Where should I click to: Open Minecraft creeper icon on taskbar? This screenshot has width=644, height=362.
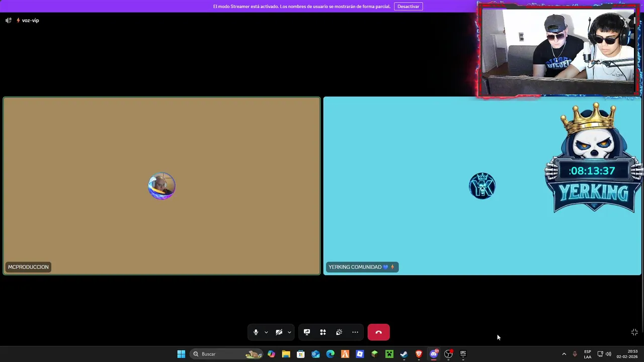pyautogui.click(x=389, y=354)
